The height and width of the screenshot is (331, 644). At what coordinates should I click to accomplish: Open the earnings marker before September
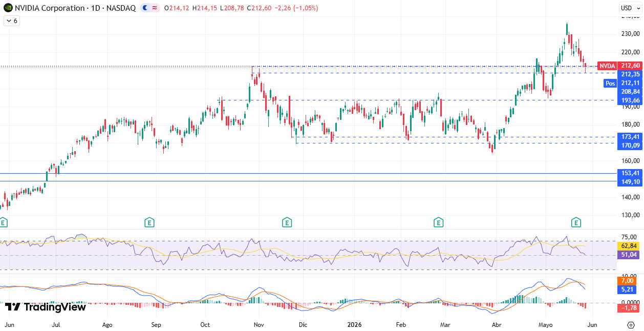point(149,222)
